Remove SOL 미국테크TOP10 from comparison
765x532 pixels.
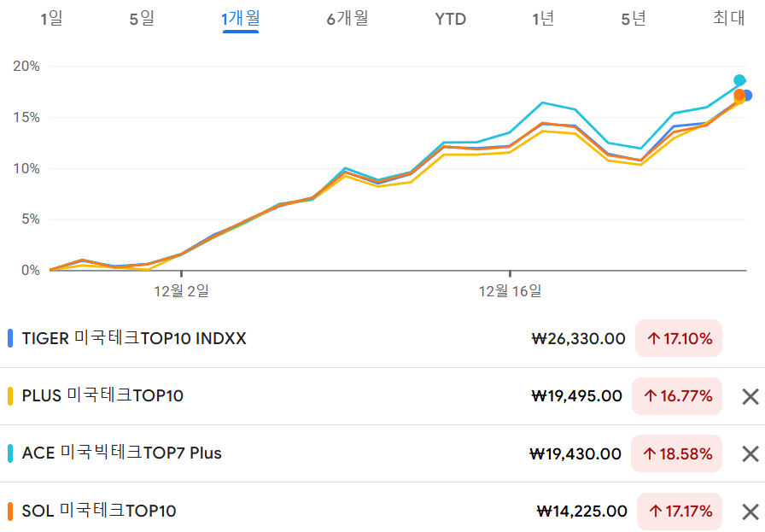coord(750,512)
